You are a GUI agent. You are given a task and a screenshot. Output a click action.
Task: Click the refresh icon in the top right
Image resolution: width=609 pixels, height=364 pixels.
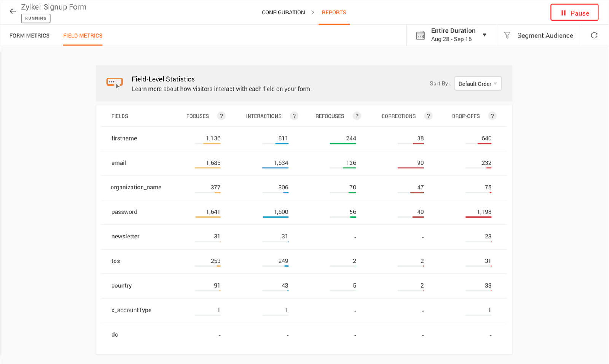[x=594, y=35]
